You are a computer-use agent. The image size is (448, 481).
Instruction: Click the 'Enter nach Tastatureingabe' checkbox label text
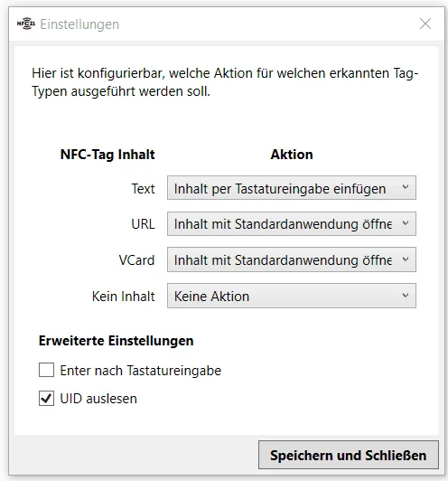141,371
